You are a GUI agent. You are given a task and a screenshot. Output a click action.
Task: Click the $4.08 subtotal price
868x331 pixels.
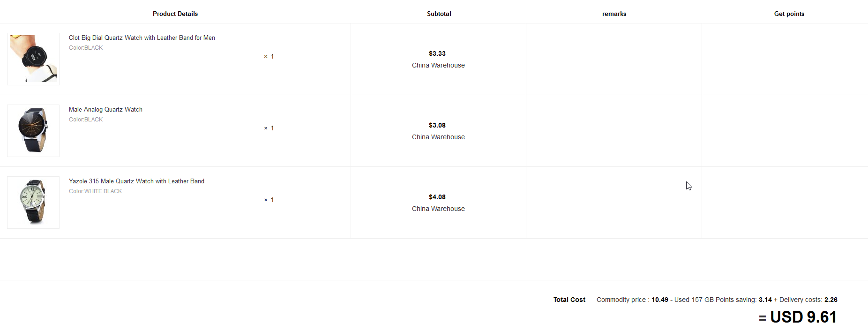tap(437, 197)
